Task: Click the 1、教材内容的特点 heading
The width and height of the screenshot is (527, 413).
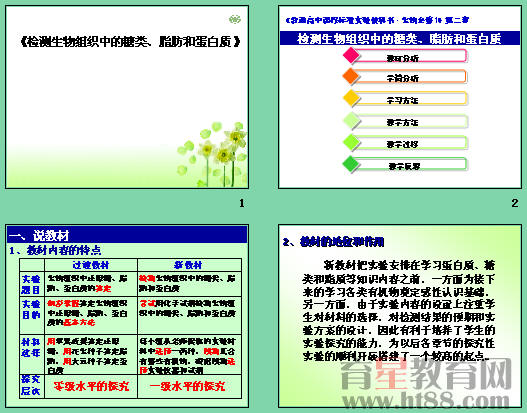Action: pos(55,250)
